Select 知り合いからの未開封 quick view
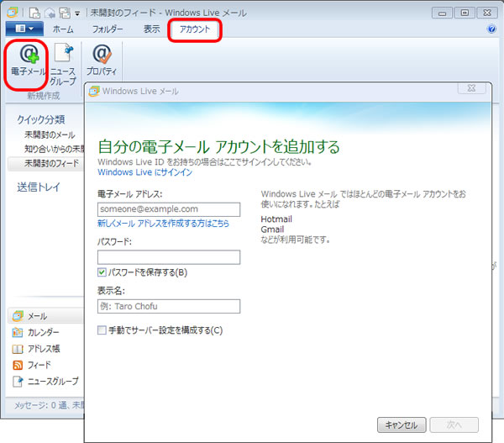This screenshot has width=504, height=443. point(54,149)
